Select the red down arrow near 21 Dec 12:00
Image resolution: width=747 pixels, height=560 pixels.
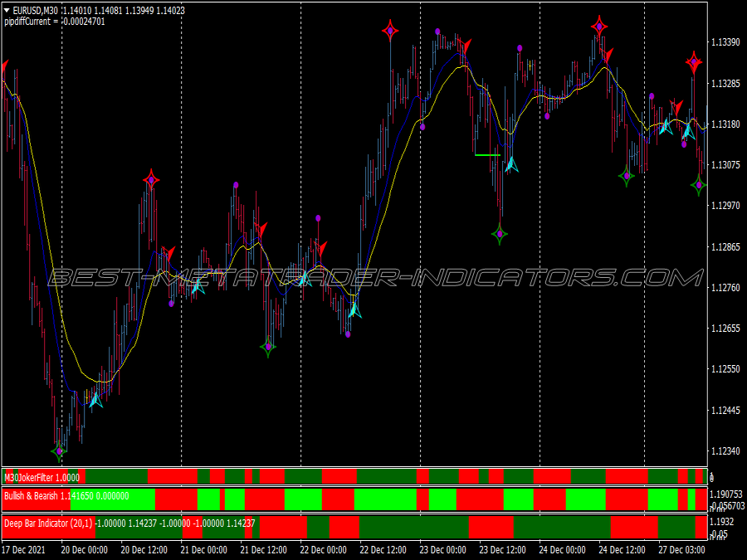tap(261, 229)
